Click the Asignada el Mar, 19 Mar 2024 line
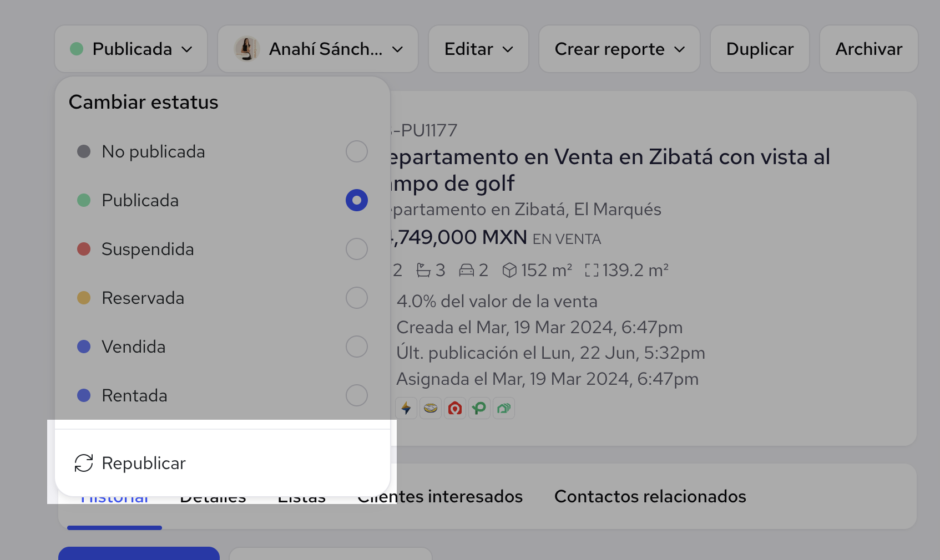This screenshot has height=560, width=940. pos(548,379)
